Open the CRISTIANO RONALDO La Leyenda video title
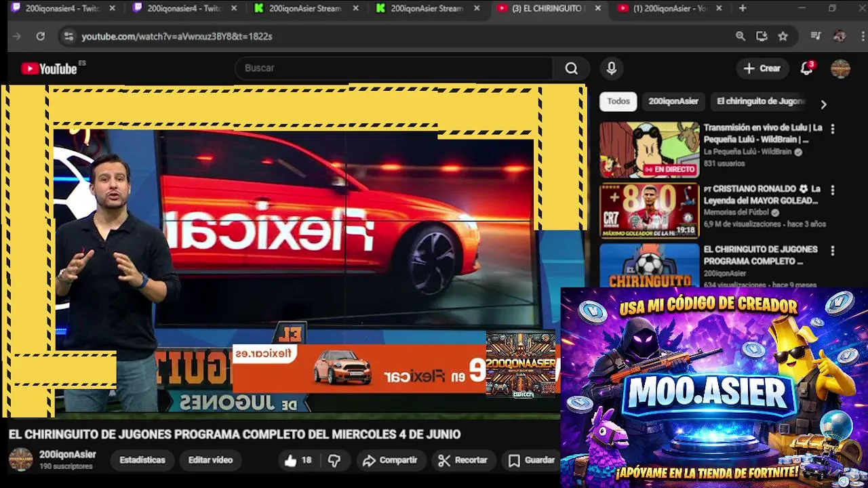Screen dimensions: 868x488 tap(762, 195)
